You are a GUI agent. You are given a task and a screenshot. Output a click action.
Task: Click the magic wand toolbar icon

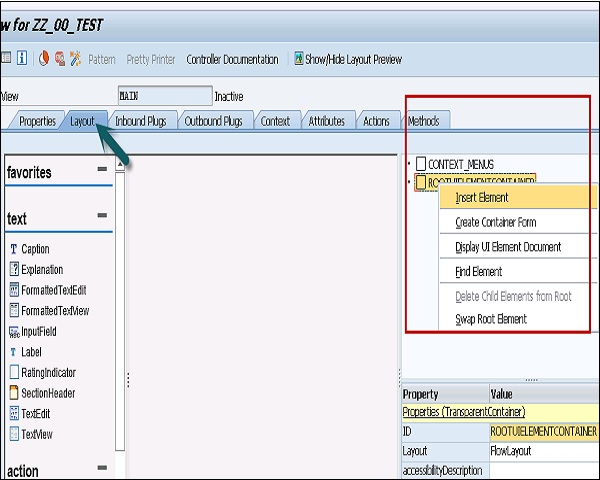(x=75, y=59)
